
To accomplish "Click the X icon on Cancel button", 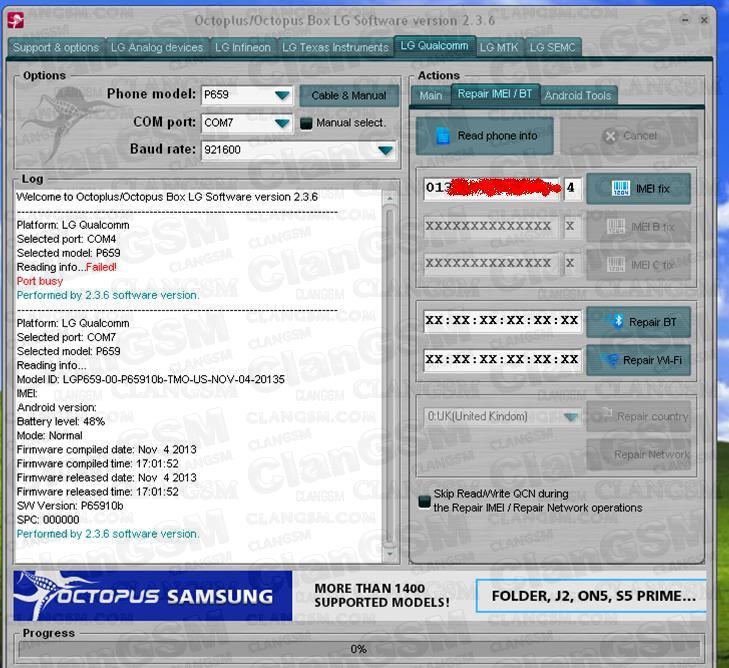I will click(x=610, y=136).
